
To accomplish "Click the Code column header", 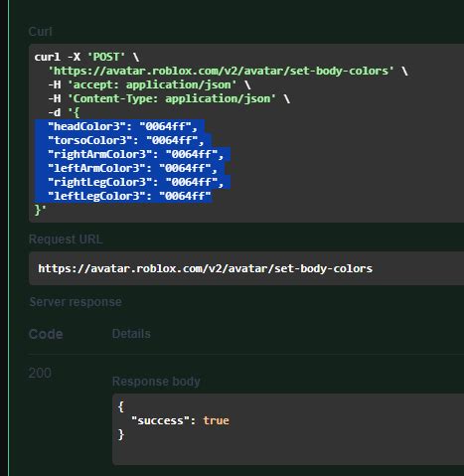I will click(x=46, y=334).
